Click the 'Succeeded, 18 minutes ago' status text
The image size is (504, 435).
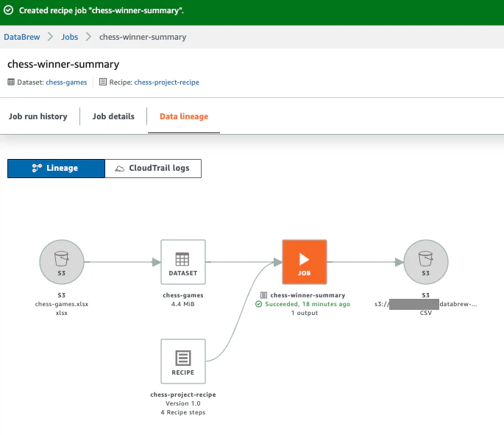(308, 304)
